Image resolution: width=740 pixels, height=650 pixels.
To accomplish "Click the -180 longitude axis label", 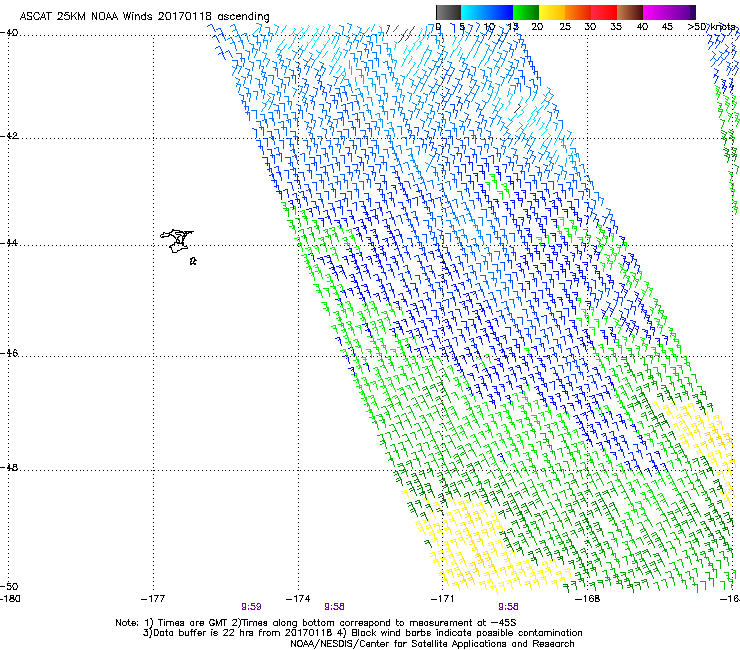I will (10, 599).
